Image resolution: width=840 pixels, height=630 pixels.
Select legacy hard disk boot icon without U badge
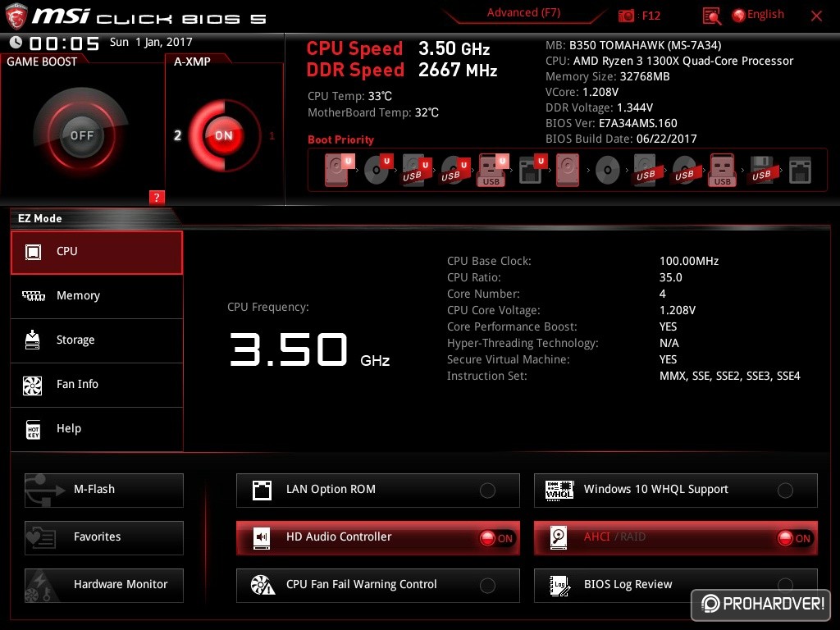568,170
